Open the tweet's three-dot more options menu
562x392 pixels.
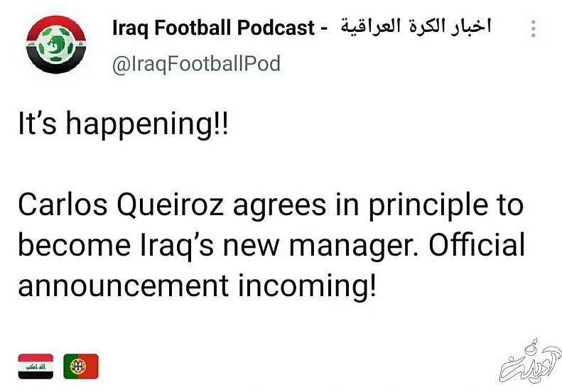coord(534,30)
